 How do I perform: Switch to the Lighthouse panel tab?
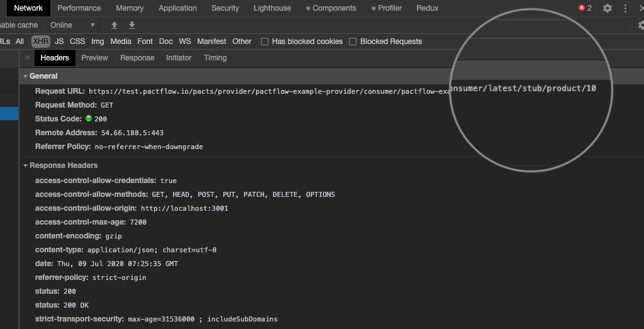point(272,8)
